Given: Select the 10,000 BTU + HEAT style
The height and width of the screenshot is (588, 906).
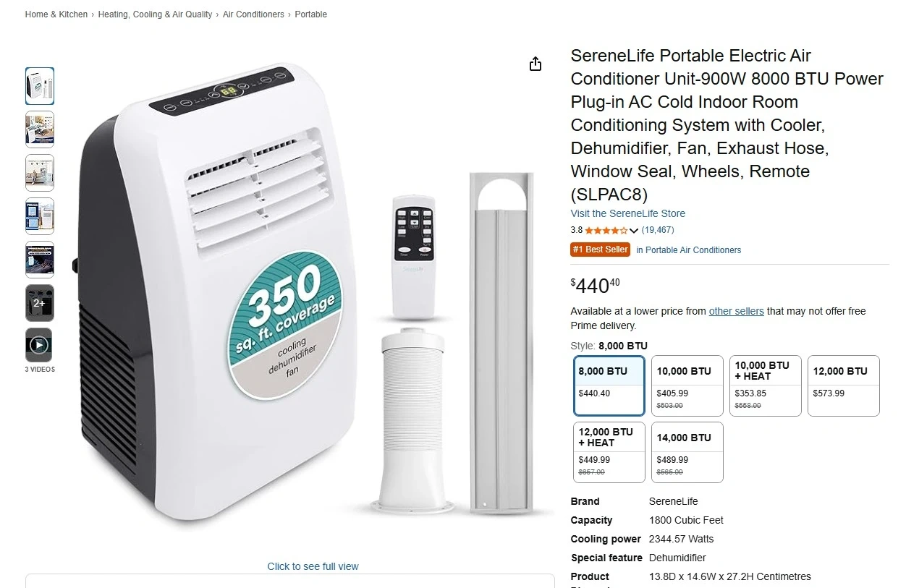Looking at the screenshot, I should click(766, 385).
